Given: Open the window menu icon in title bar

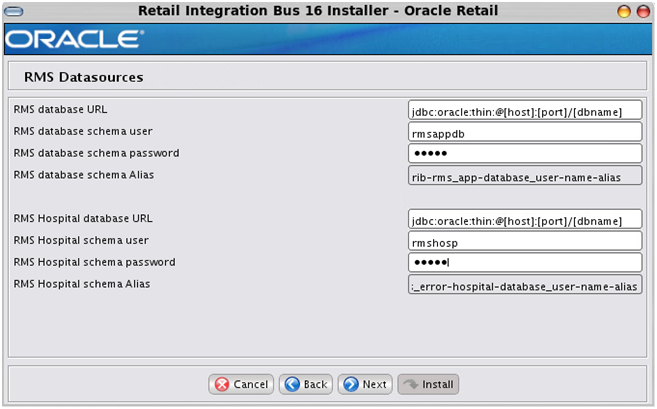Looking at the screenshot, I should [13, 11].
